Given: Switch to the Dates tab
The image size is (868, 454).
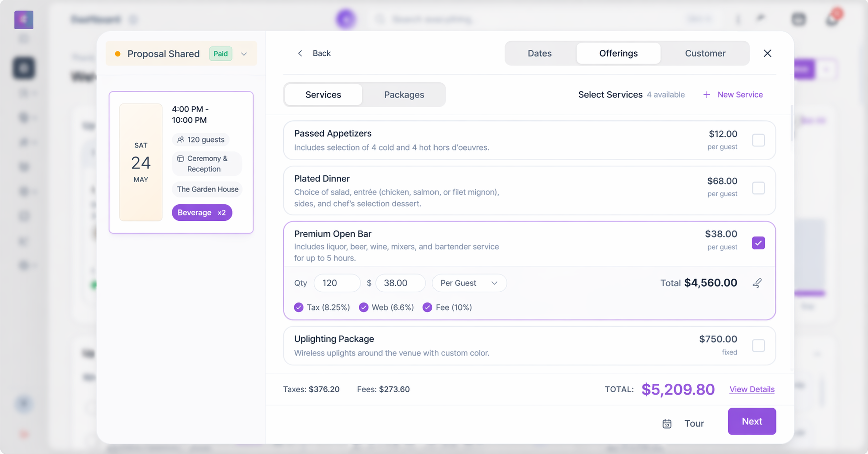Looking at the screenshot, I should coord(539,53).
